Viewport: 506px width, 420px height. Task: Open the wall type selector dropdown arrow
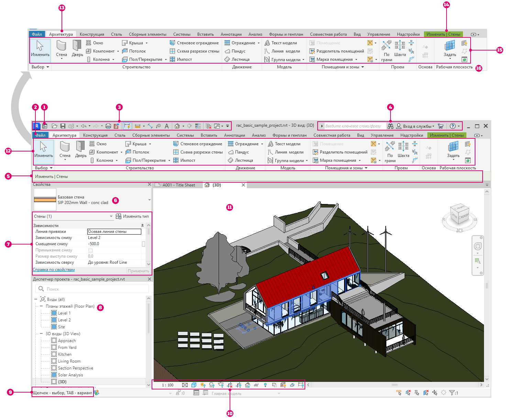(149, 200)
